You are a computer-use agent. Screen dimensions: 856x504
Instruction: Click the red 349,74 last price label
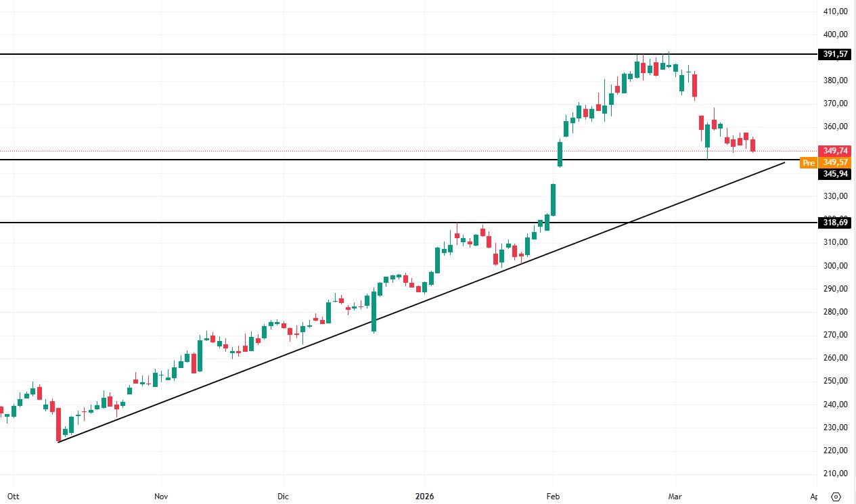click(x=836, y=151)
